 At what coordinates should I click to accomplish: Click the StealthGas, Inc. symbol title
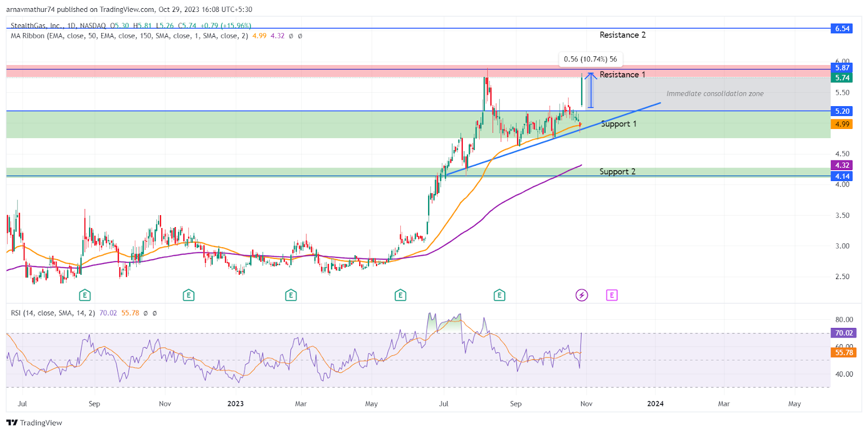coord(36,25)
